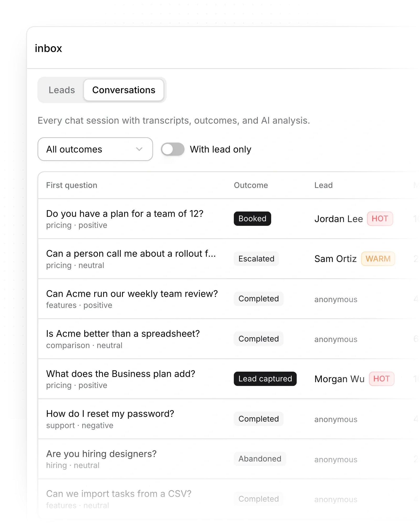Open the All outcomes dropdown
The image size is (420, 525).
click(95, 149)
